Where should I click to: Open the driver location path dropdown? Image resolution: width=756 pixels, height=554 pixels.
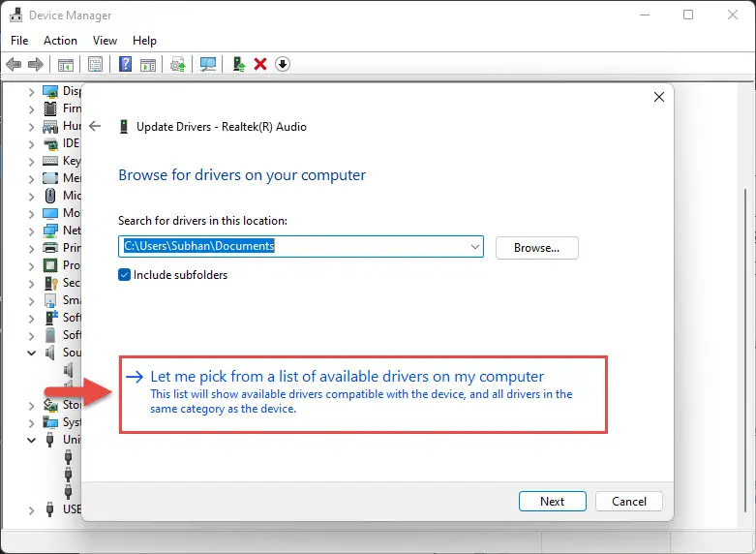(x=474, y=247)
